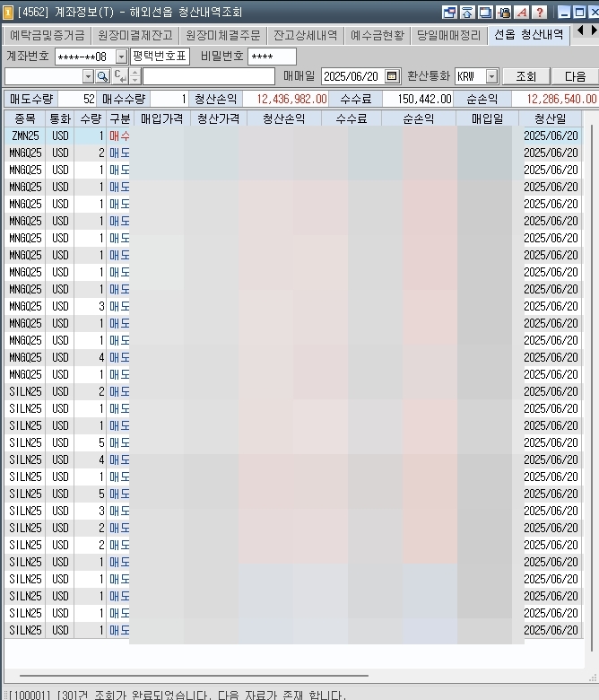Click the window link icon in title bar
This screenshot has width=599, height=700.
point(449,12)
